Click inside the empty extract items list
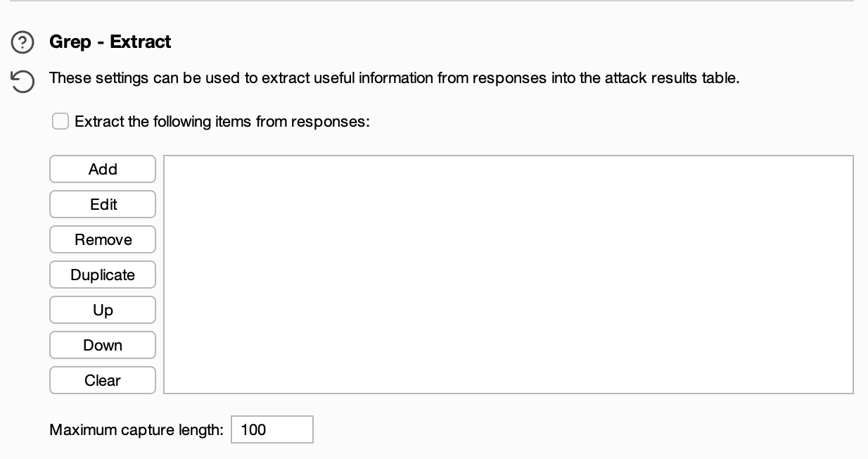 [x=508, y=275]
